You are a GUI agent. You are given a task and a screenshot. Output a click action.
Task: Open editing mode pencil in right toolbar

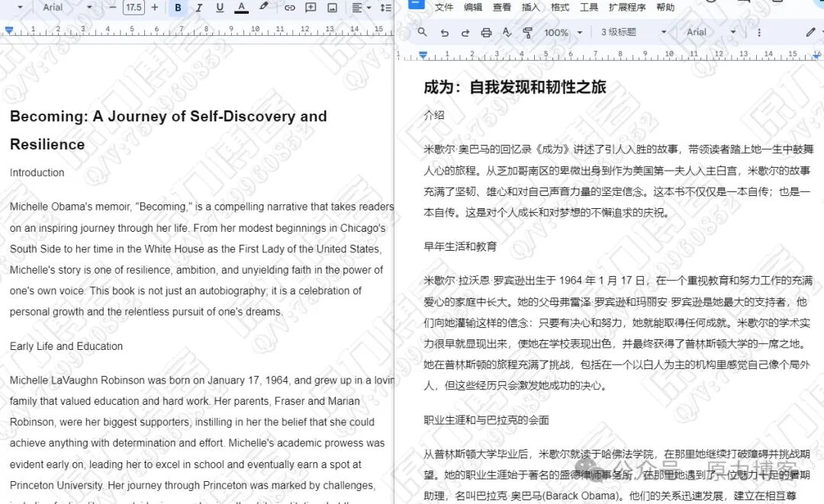point(811,32)
